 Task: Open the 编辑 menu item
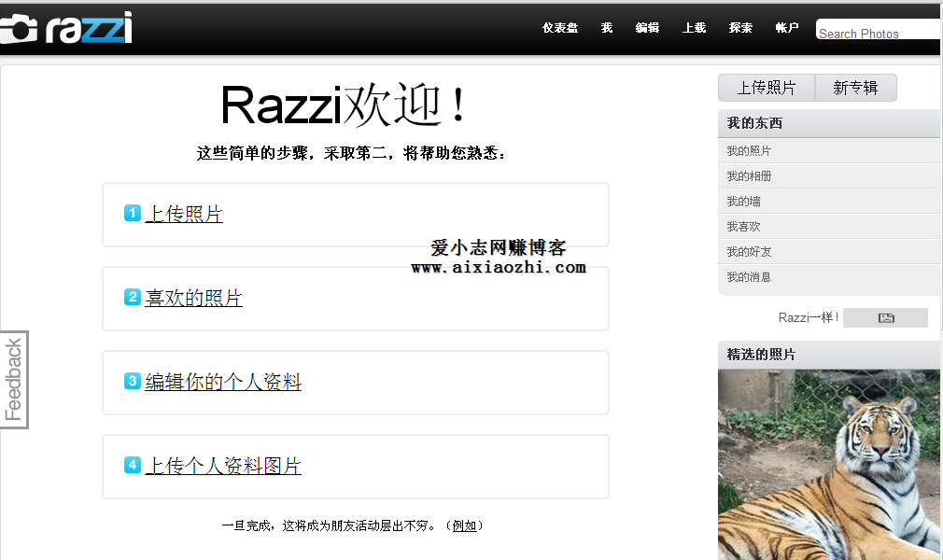tap(647, 28)
